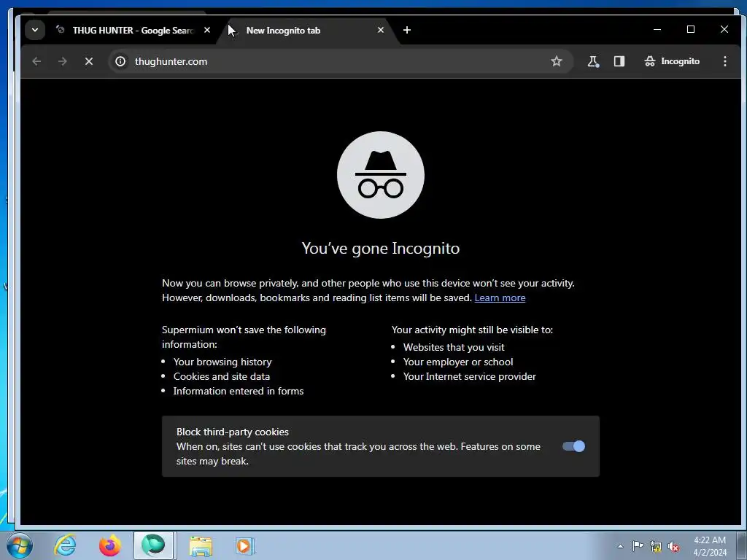Viewport: 747px width, 560px height.
Task: Click the thughunter.com address bar
Action: point(340,61)
